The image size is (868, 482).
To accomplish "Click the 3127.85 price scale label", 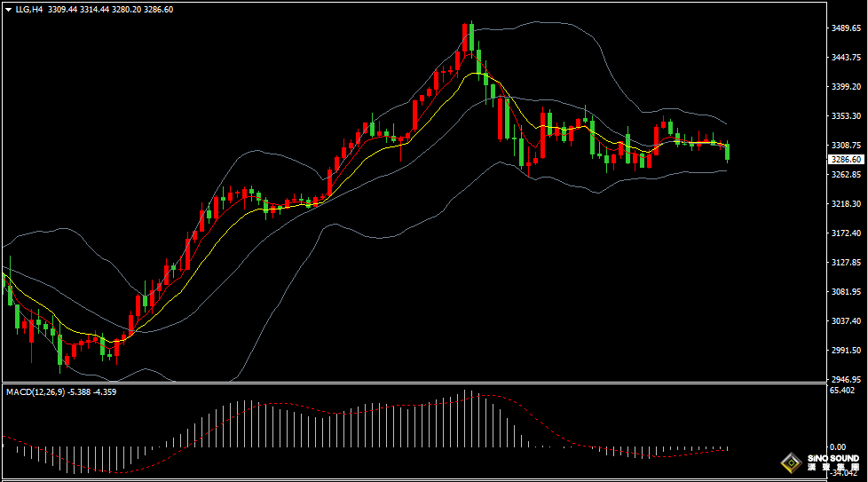I will pos(847,263).
